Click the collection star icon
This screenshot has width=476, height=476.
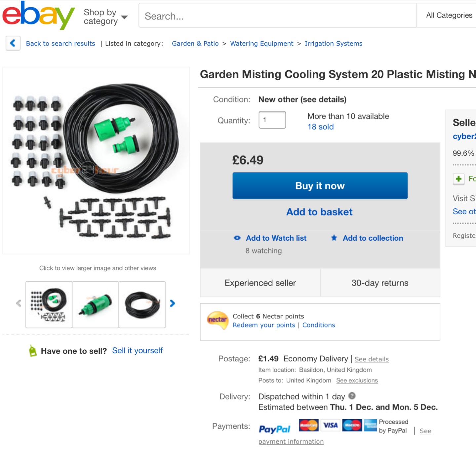[334, 238]
